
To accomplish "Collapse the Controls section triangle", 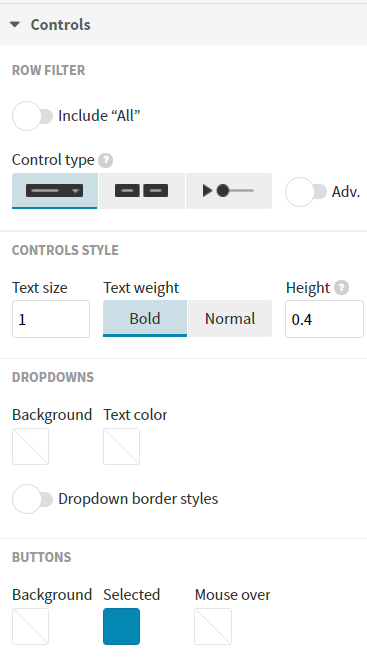I will [x=15, y=24].
